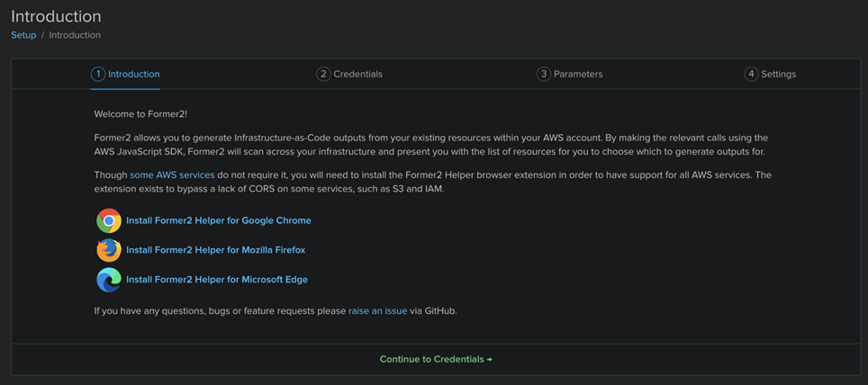This screenshot has width=868, height=385.
Task: Select the step 2 number circle
Action: coord(323,74)
